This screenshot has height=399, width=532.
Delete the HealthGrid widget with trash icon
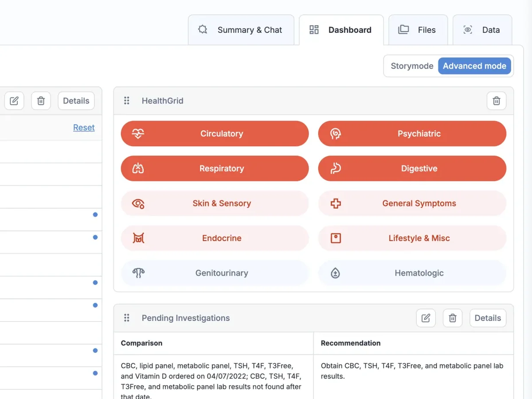tap(497, 101)
